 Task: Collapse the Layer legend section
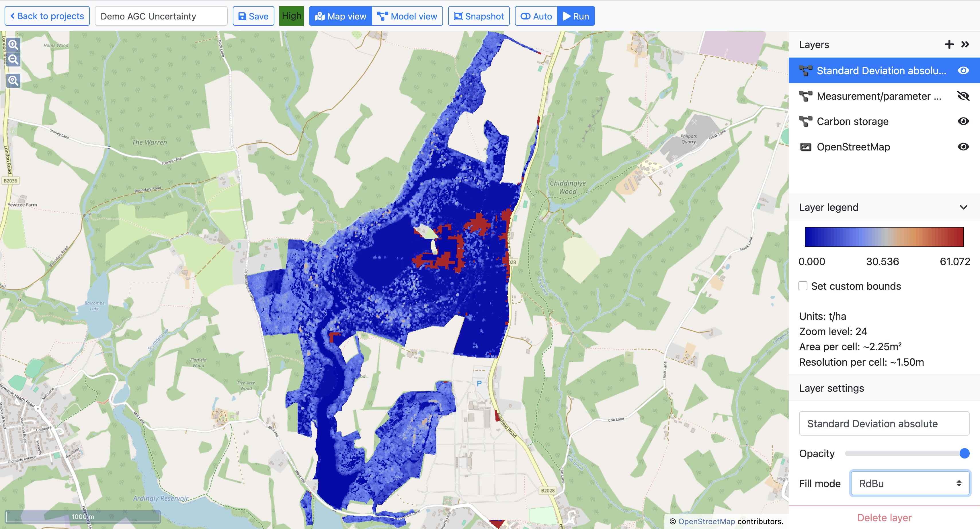coord(963,207)
